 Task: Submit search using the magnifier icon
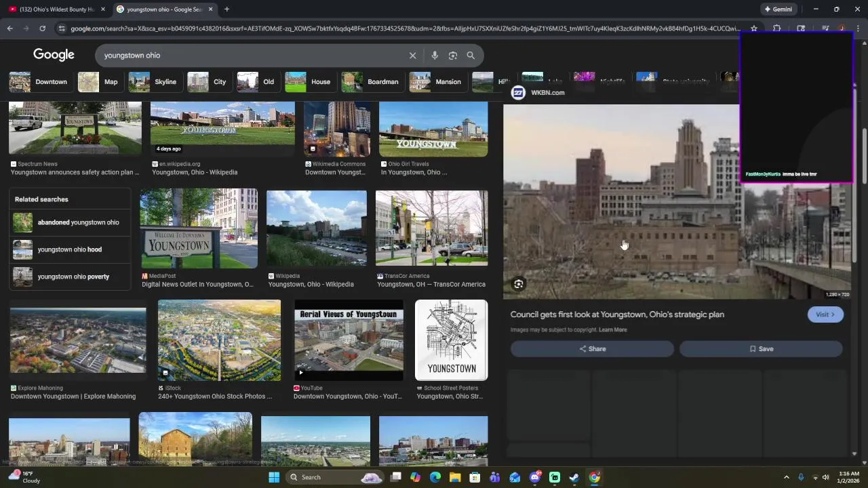pyautogui.click(x=471, y=56)
